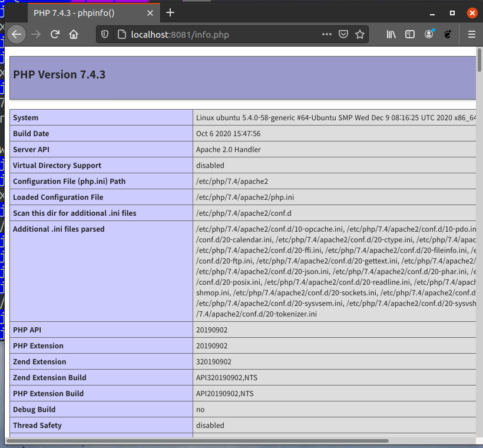Click the /etc/php/7.4/apache2/conf.d value
Image resolution: width=483 pixels, height=448 pixels.
coord(244,213)
